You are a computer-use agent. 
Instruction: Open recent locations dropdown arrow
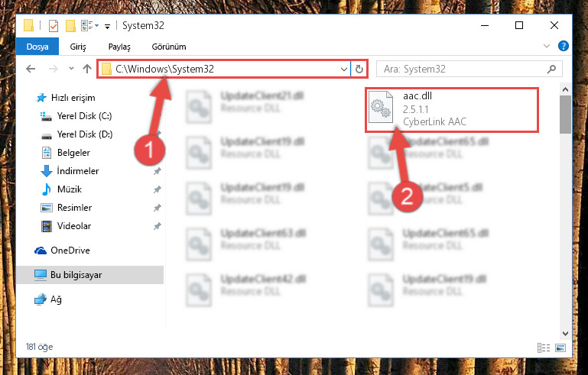(71, 69)
